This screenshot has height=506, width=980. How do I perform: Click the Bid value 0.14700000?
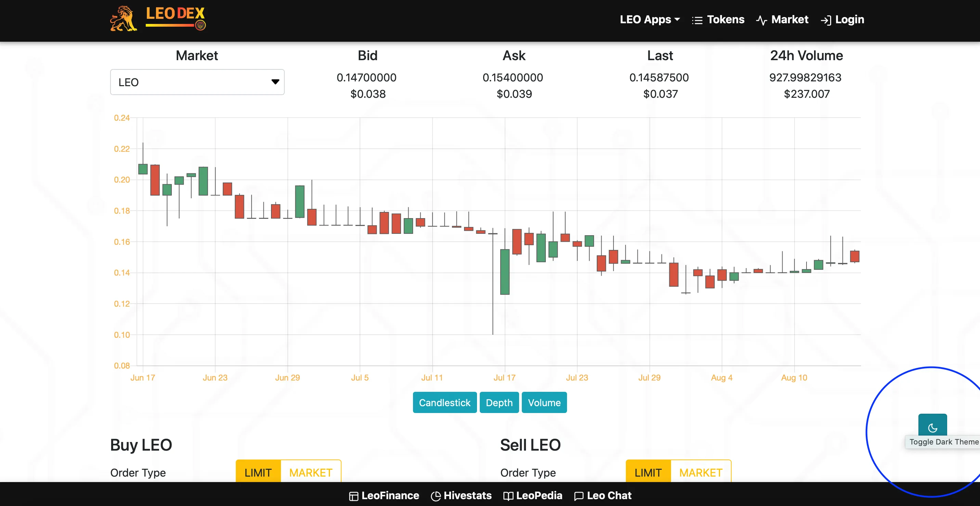367,78
